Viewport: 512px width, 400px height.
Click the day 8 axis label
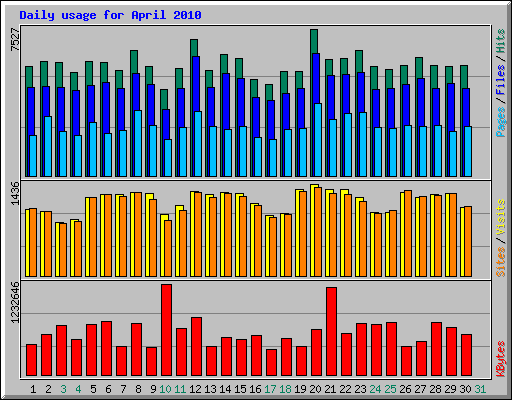click(x=138, y=389)
